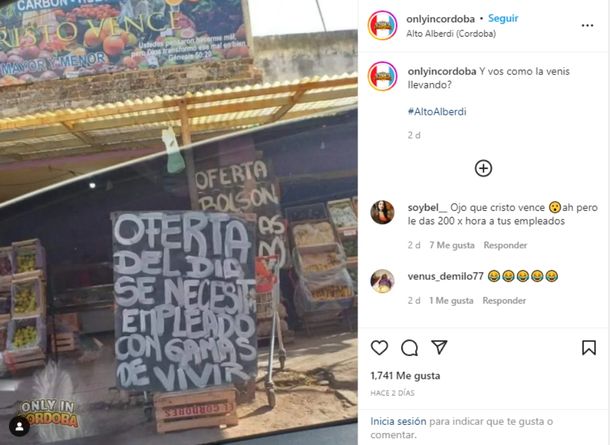
Task: Share post using the paper plane icon
Action: point(439,347)
